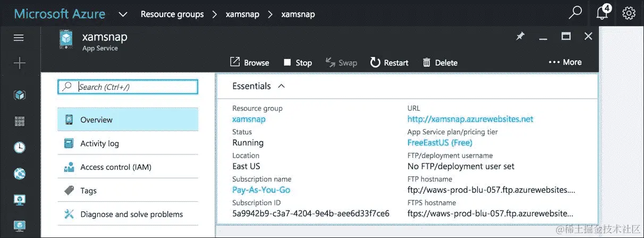Open the xamsnap resource group link
644x238 pixels.
[x=249, y=119]
